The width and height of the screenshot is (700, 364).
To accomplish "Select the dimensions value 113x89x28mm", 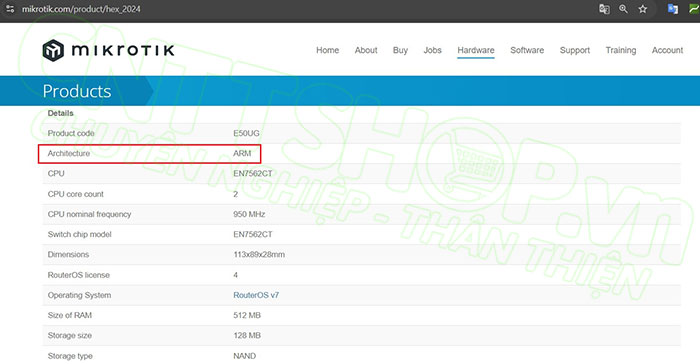I will click(259, 254).
